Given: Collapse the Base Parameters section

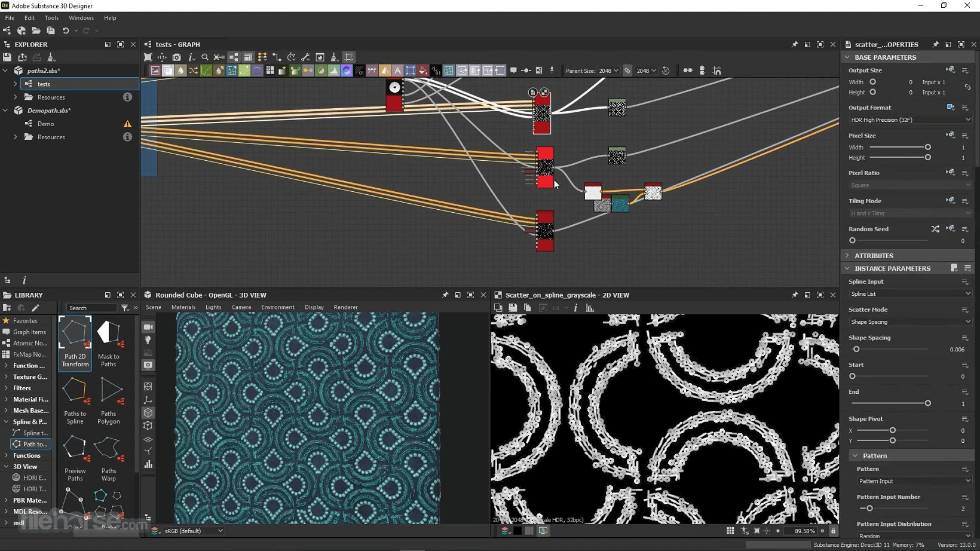Looking at the screenshot, I should 847,57.
